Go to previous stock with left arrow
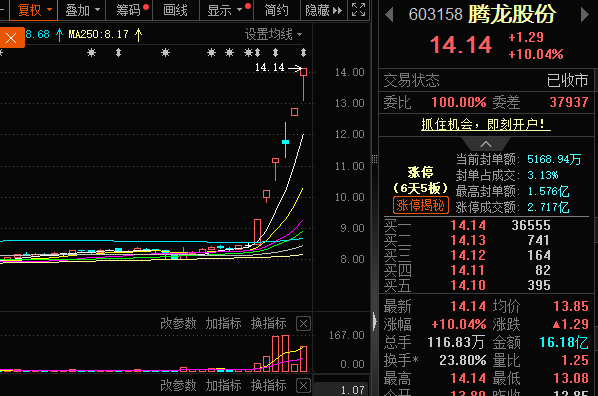This screenshot has width=598, height=396. click(389, 15)
